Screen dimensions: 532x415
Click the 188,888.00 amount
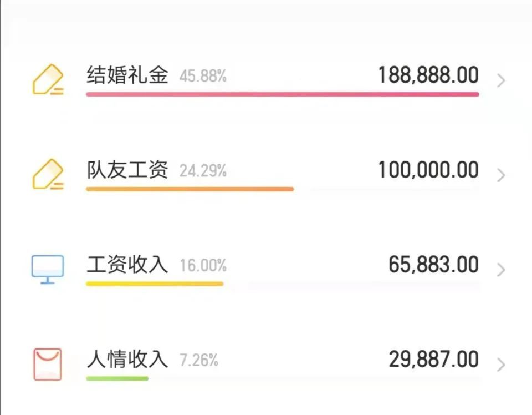(x=428, y=75)
